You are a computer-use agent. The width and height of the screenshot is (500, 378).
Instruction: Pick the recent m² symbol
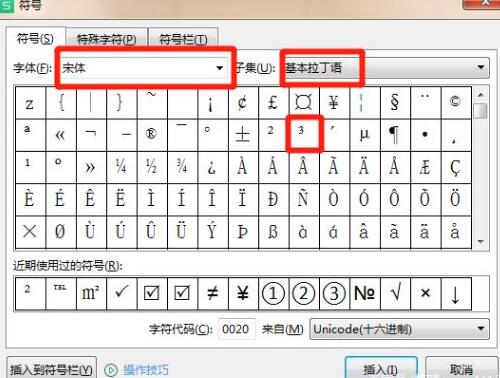point(91,293)
